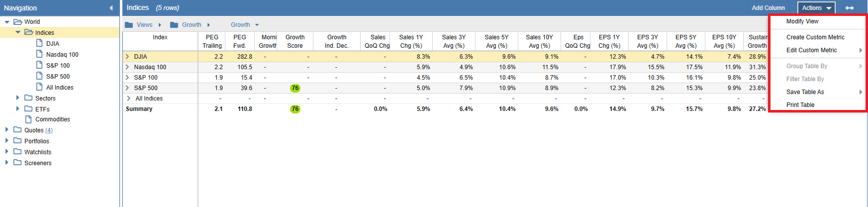Viewport: 868px width, 207px height.
Task: Select Commodities in the navigation tree
Action: (52, 119)
